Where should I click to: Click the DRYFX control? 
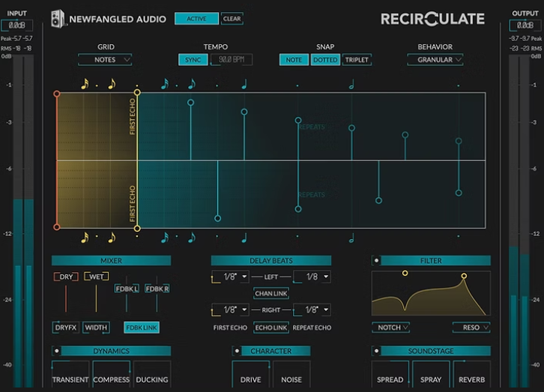point(66,328)
